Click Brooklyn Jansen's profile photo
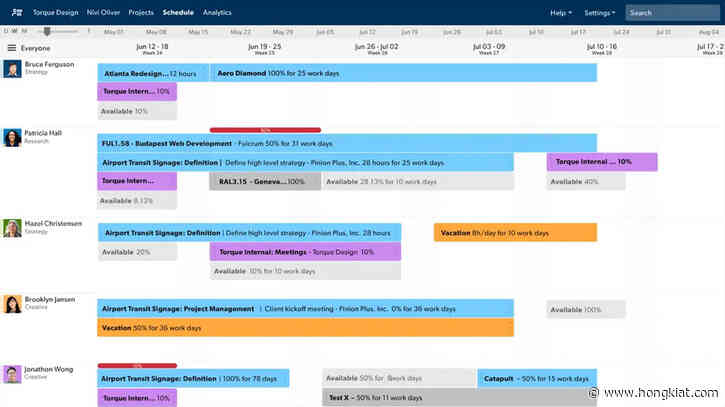Viewport: 725px width, 407px height. [x=12, y=304]
